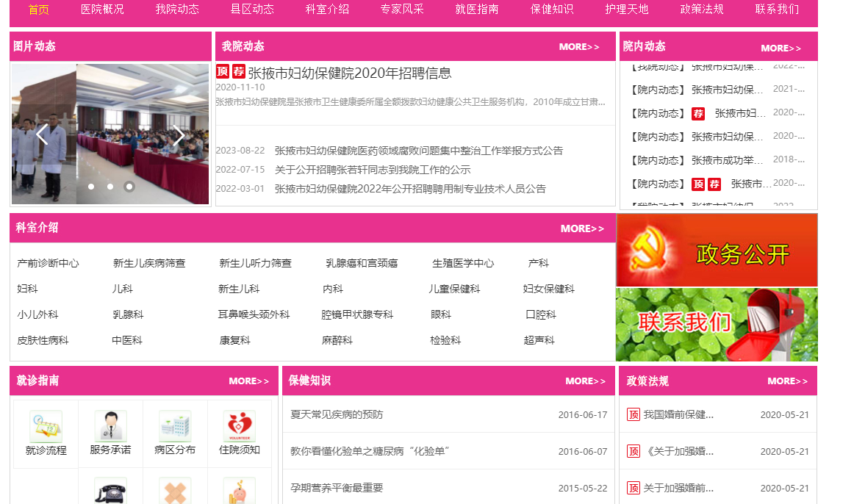Open the 超声科 department link

pos(539,341)
